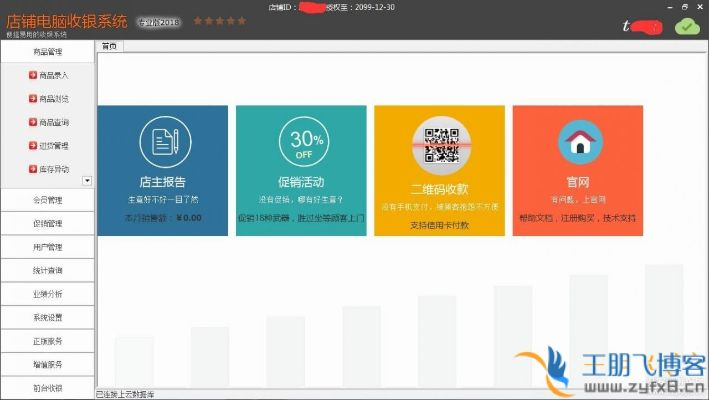Minimize the cashier system window
709x400 pixels.
click(670, 7)
